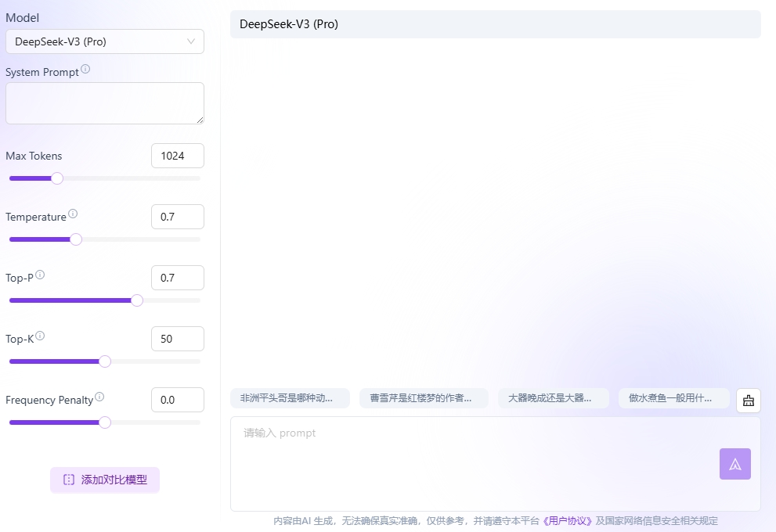Click the Temperature slider handle

click(76, 239)
